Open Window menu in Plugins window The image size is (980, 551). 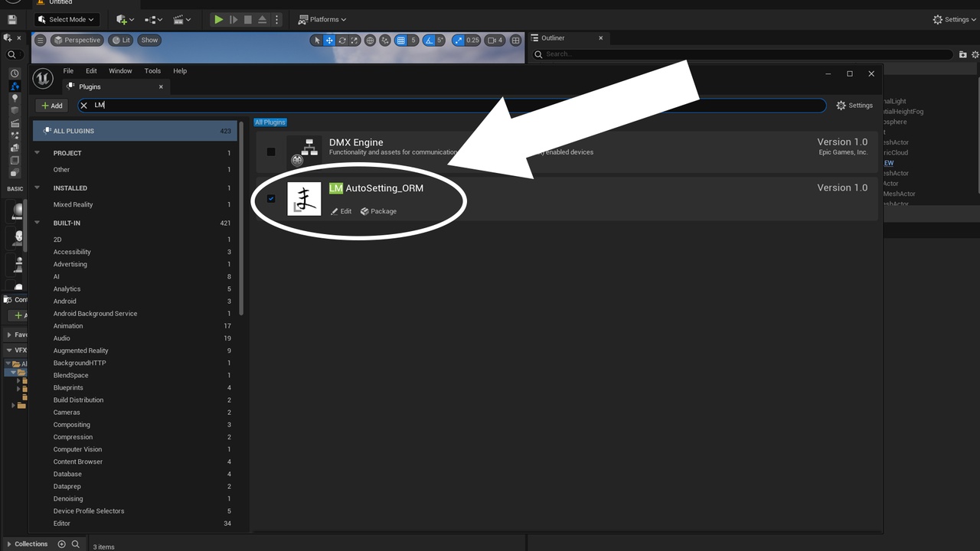120,71
